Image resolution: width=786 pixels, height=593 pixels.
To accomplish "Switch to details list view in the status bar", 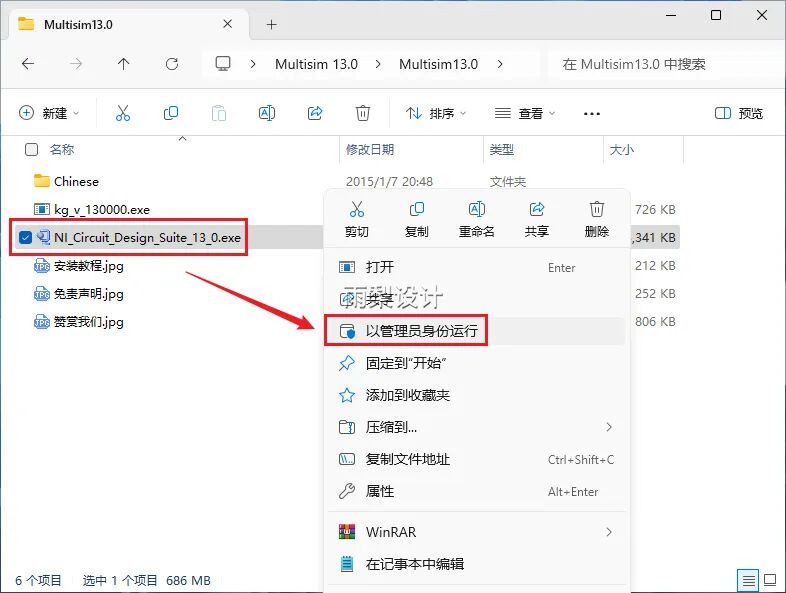I will tap(748, 580).
